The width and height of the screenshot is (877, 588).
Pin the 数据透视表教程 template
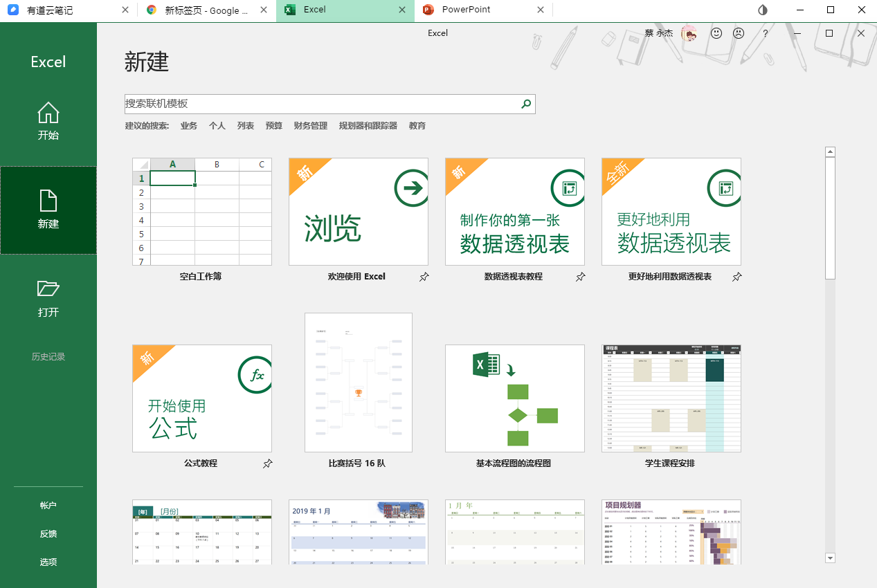click(x=581, y=277)
